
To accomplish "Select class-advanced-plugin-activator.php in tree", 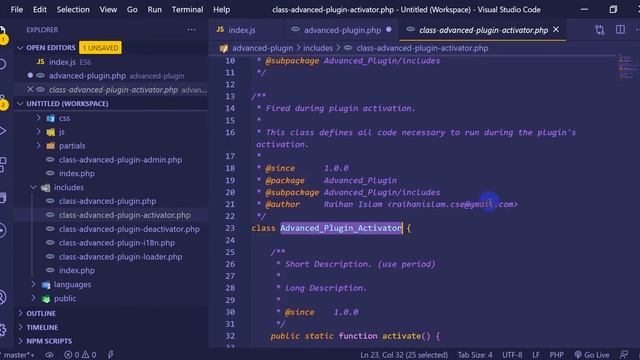I will [x=124, y=215].
